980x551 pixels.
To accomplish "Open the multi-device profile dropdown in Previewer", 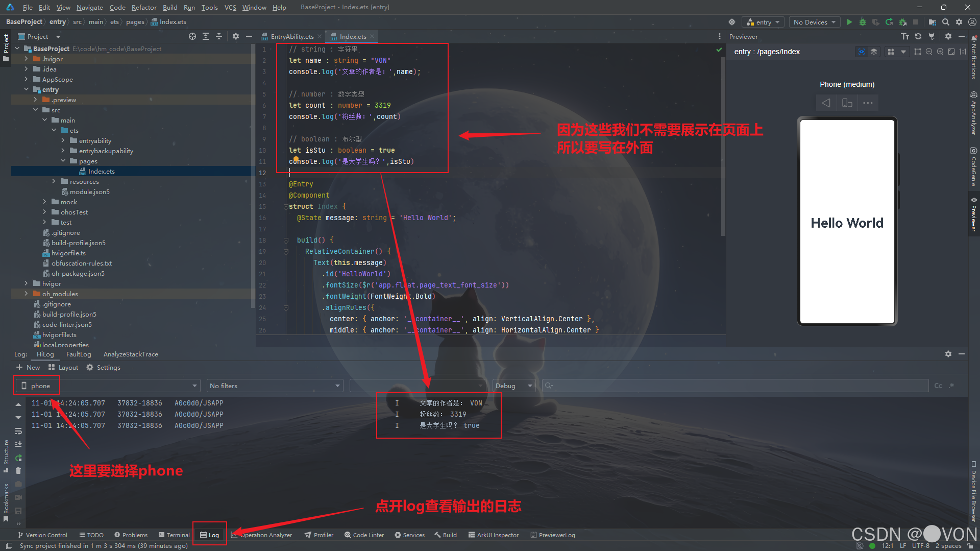I will (x=897, y=52).
